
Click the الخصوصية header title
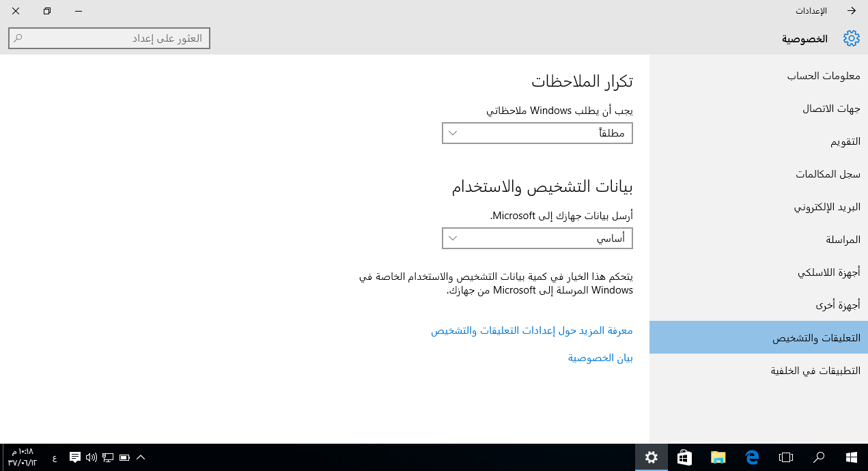pos(804,39)
